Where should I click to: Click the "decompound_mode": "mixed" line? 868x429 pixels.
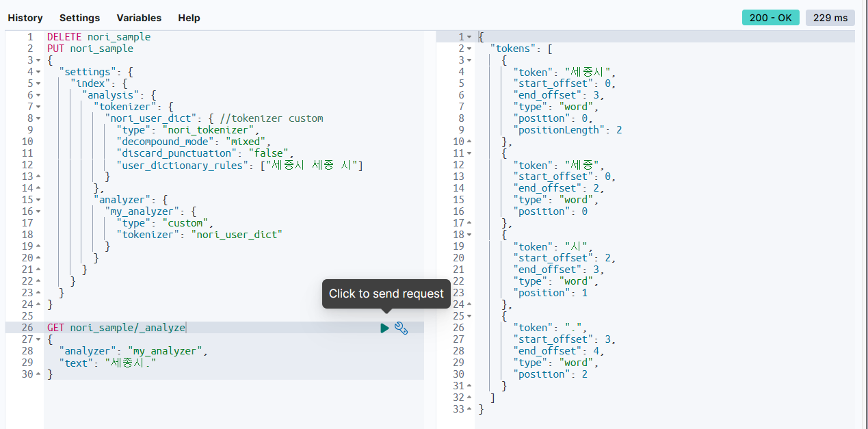tap(194, 142)
